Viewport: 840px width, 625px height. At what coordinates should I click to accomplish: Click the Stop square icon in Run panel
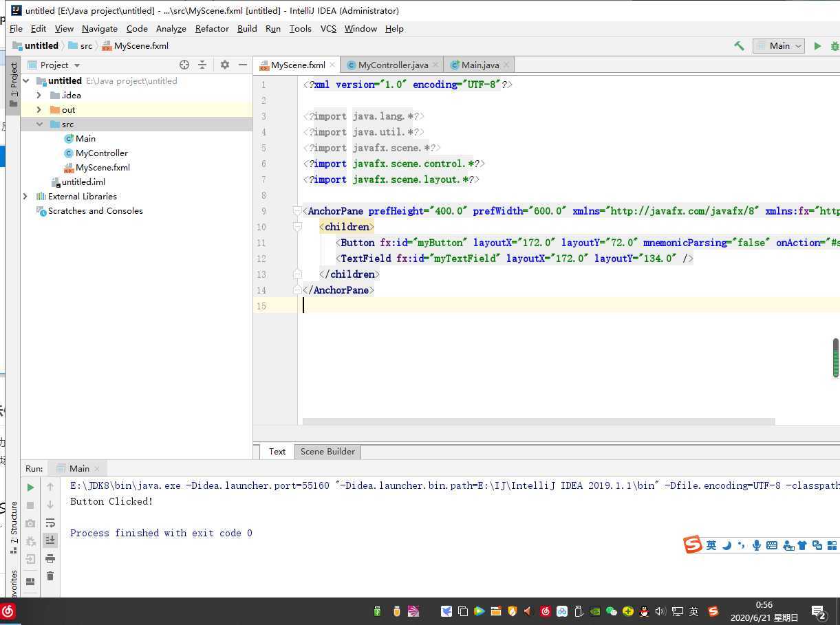pos(30,505)
